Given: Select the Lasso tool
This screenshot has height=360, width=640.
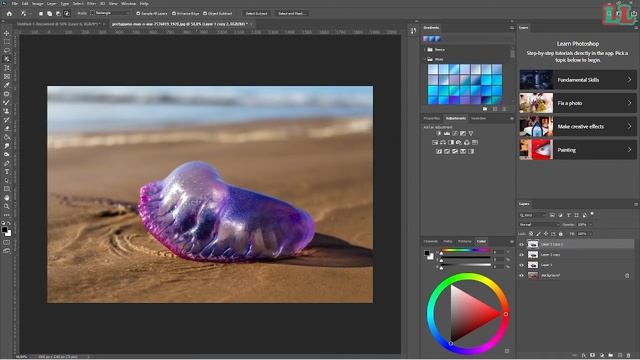Looking at the screenshot, I should click(x=7, y=50).
